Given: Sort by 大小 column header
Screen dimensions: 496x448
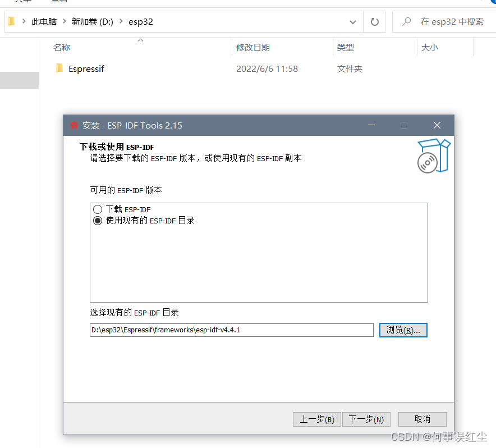Looking at the screenshot, I should [x=430, y=48].
